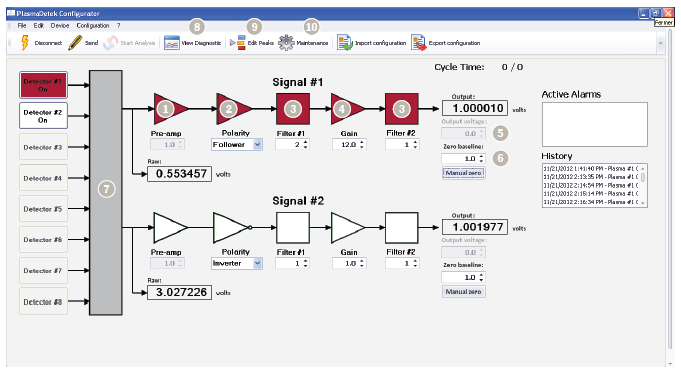Image resolution: width=681 pixels, height=374 pixels.
Task: Select History entry 2:13:35 PM
Action: 591,177
